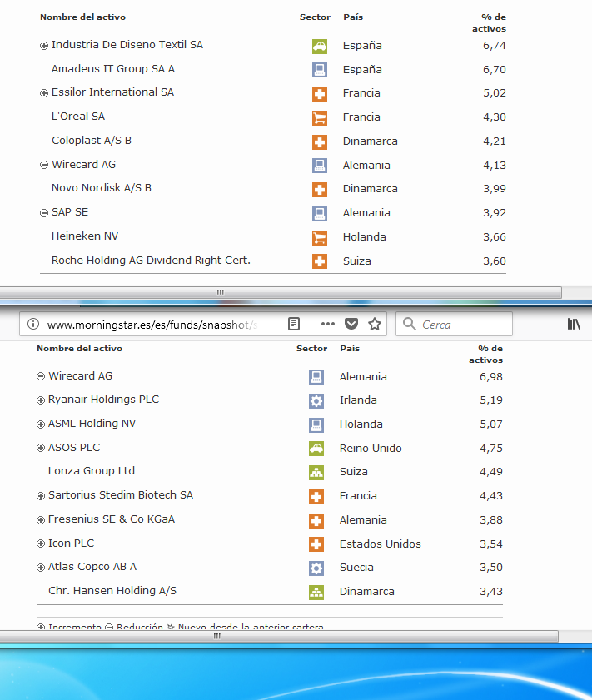Click sector icon for Industria De Diseno Textil
The image size is (592, 700).
[x=319, y=46]
